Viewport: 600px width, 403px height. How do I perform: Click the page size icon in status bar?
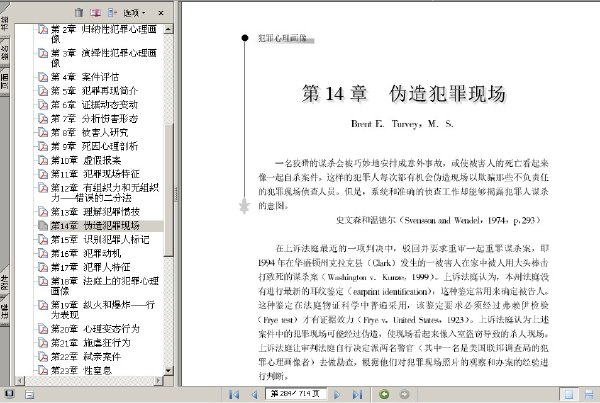pyautogui.click(x=29, y=394)
